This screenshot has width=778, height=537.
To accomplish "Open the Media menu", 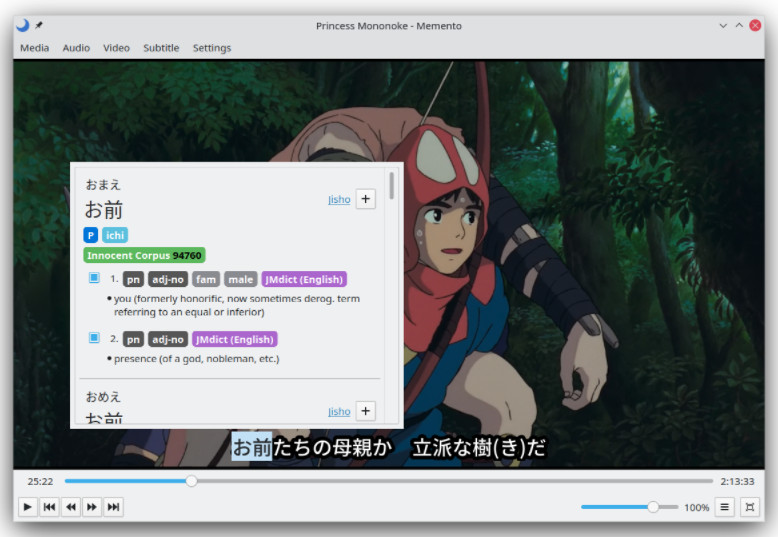I will 34,48.
